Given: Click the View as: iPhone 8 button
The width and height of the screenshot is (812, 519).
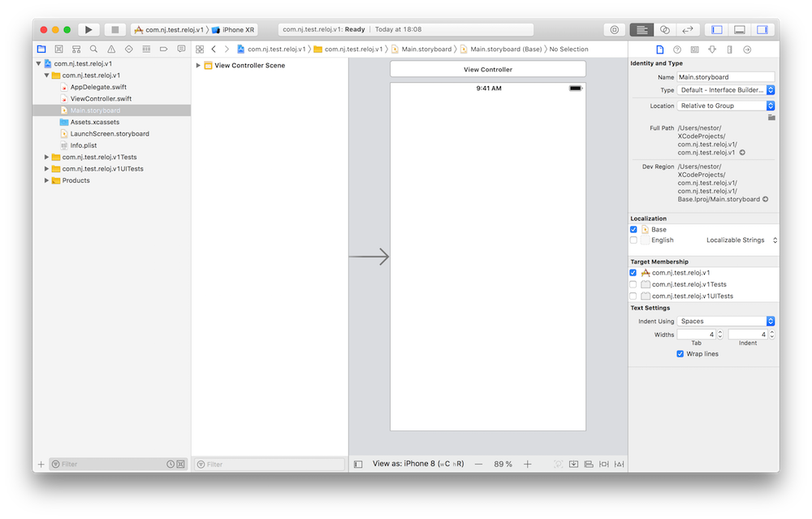Looking at the screenshot, I should click(x=418, y=464).
